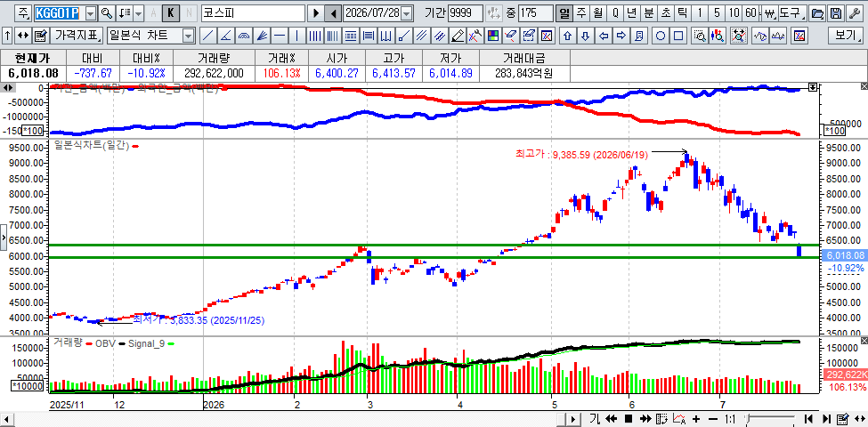
Task: Click the parallel channel lines tool
Action: point(422,36)
